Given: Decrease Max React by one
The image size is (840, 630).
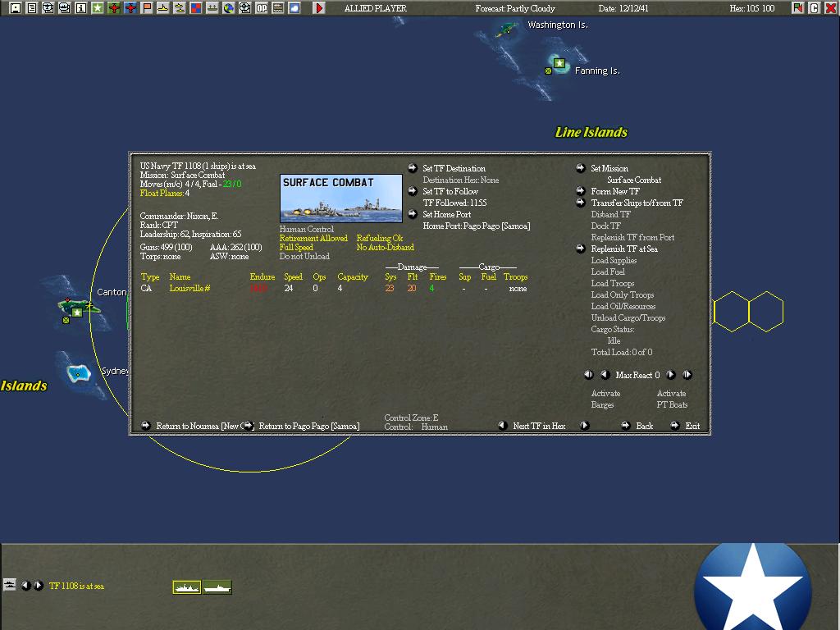Looking at the screenshot, I should coord(605,375).
